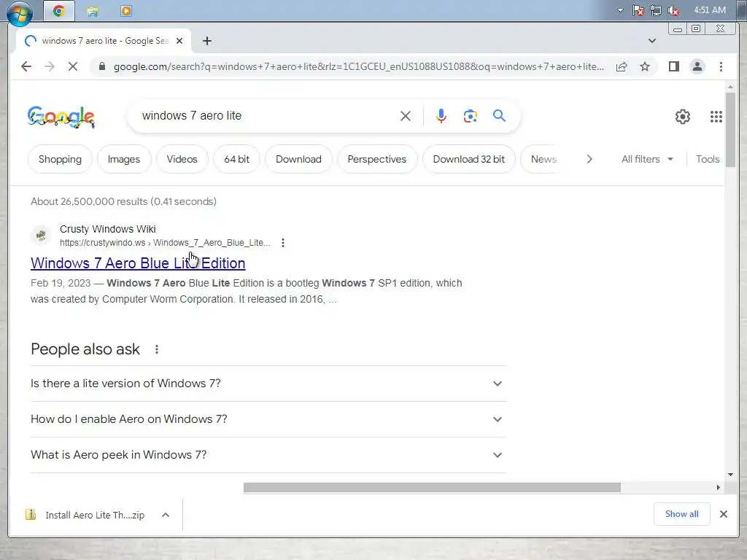Open People also ask options
Screen dimensions: 747x560
[x=157, y=349]
